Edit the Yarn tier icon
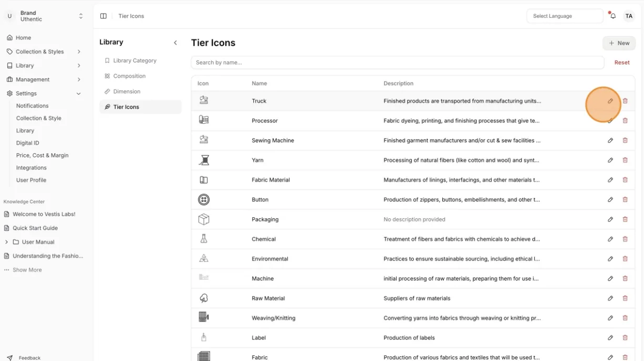644x361 pixels. [x=610, y=160]
